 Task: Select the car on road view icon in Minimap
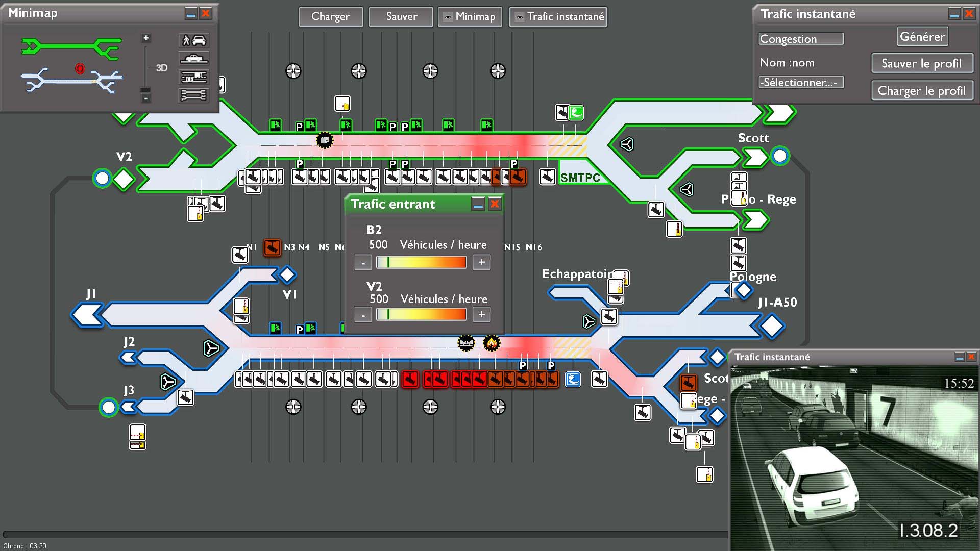(x=194, y=58)
